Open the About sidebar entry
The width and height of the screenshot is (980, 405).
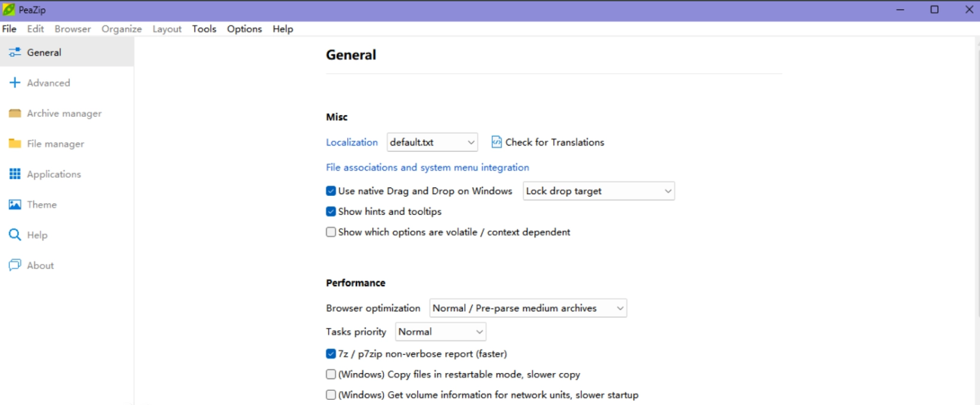(67, 265)
